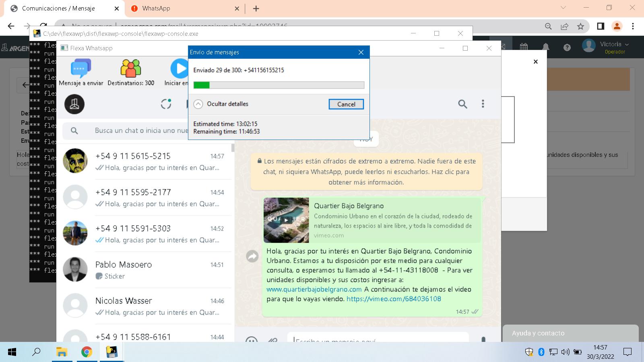The height and width of the screenshot is (362, 644).
Task: Open a new browser tab
Action: pyautogui.click(x=256, y=8)
